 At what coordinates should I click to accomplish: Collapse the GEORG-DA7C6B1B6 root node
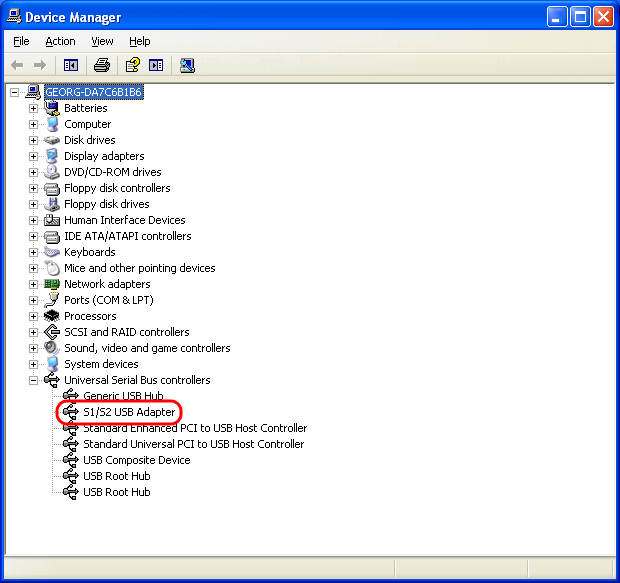point(14,93)
